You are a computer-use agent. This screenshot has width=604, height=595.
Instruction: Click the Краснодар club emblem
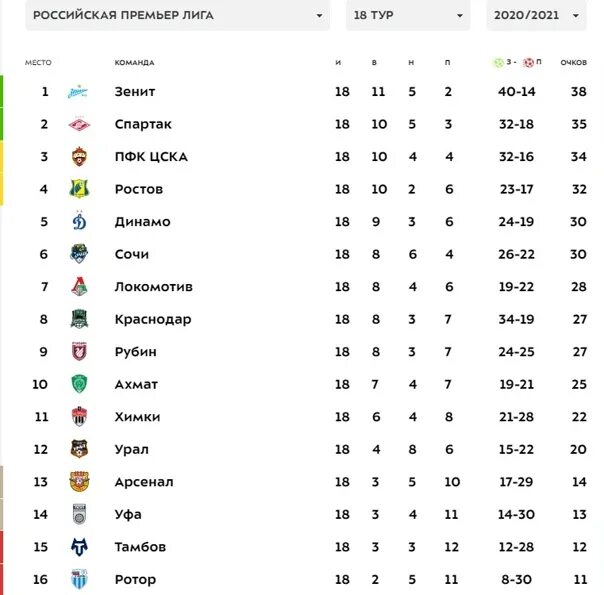[79, 319]
